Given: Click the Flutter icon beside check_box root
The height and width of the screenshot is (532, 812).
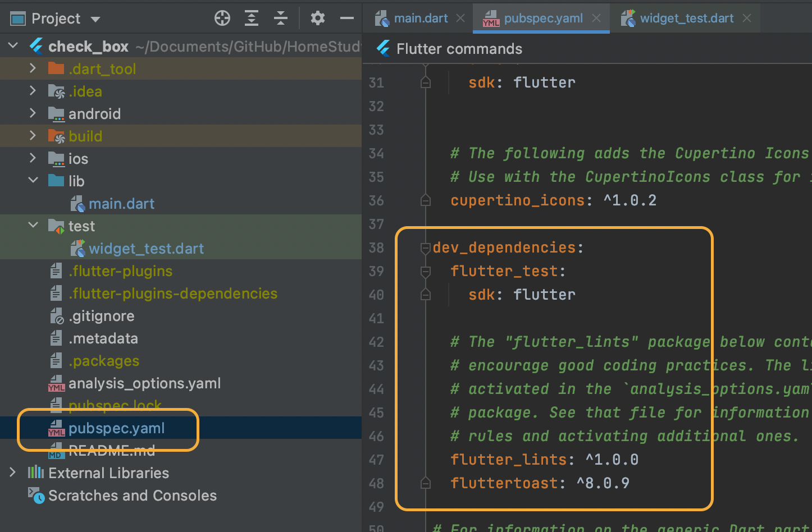Looking at the screenshot, I should coord(36,46).
